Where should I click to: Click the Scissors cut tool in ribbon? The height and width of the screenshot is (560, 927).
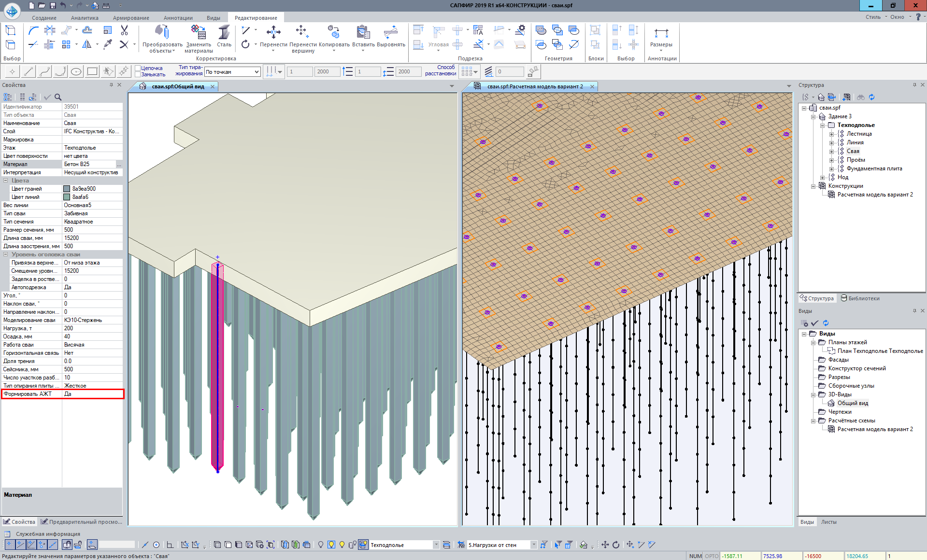coord(124,30)
